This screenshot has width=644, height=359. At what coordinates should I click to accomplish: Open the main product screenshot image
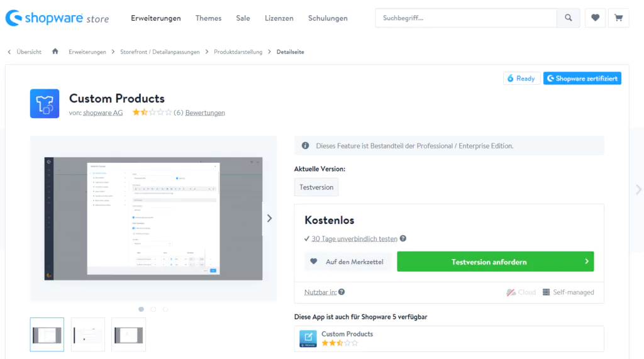tap(153, 219)
